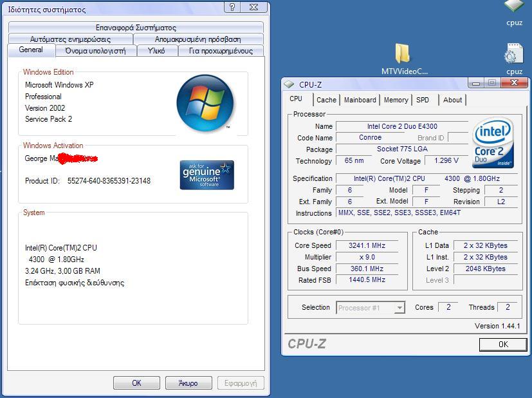Click the L1 Inst. value 2 x 32 KBytes

click(x=486, y=257)
